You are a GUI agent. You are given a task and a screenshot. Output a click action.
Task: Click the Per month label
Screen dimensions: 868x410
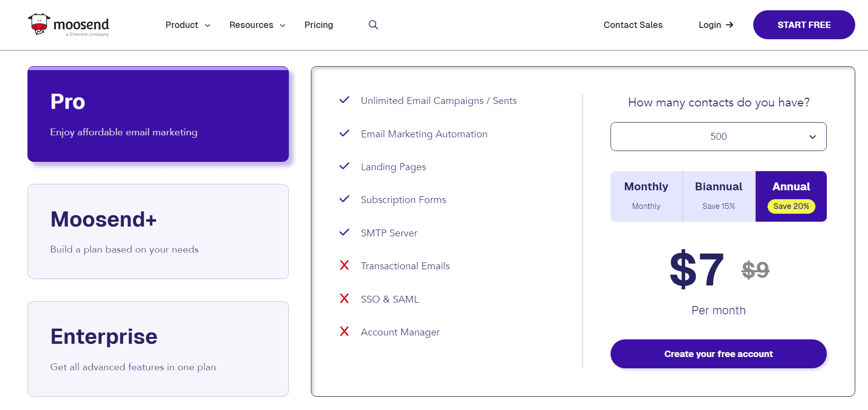[x=718, y=310]
